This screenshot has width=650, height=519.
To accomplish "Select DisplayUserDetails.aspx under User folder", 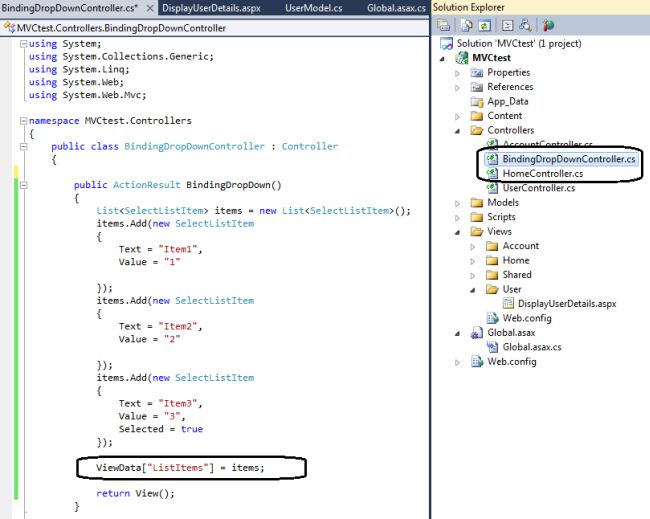I will click(567, 303).
